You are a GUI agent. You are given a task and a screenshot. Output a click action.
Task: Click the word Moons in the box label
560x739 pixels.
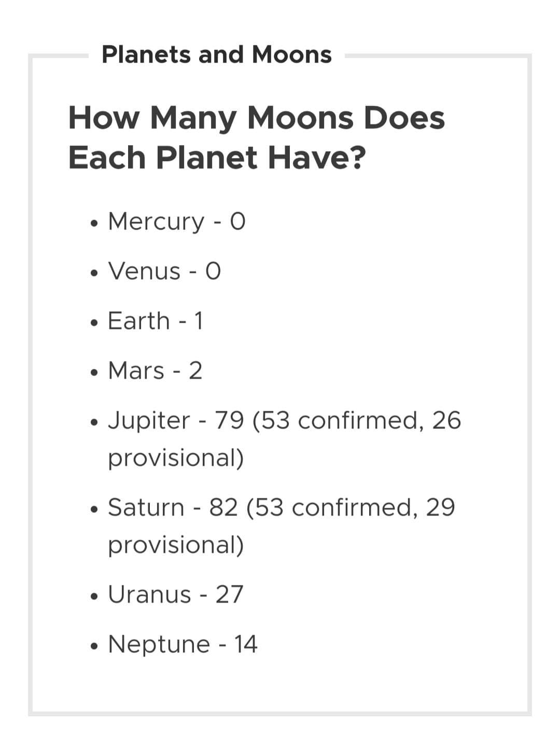[x=291, y=55]
